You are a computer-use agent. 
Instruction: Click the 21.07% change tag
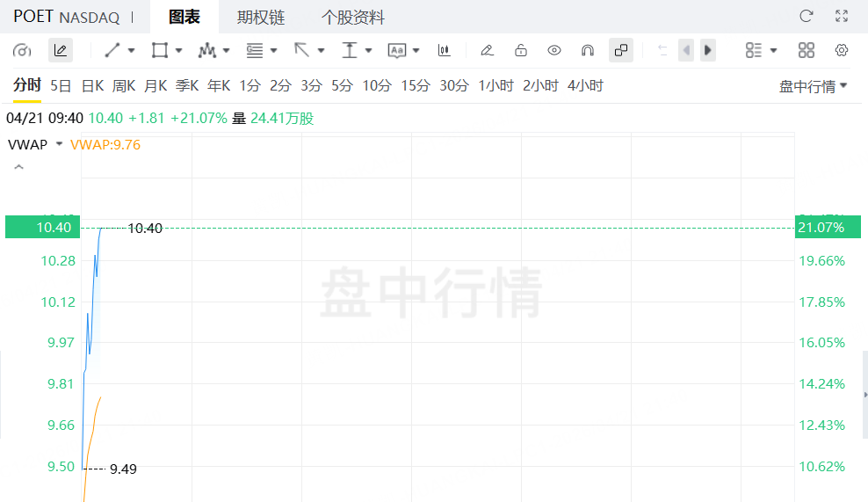click(x=828, y=227)
